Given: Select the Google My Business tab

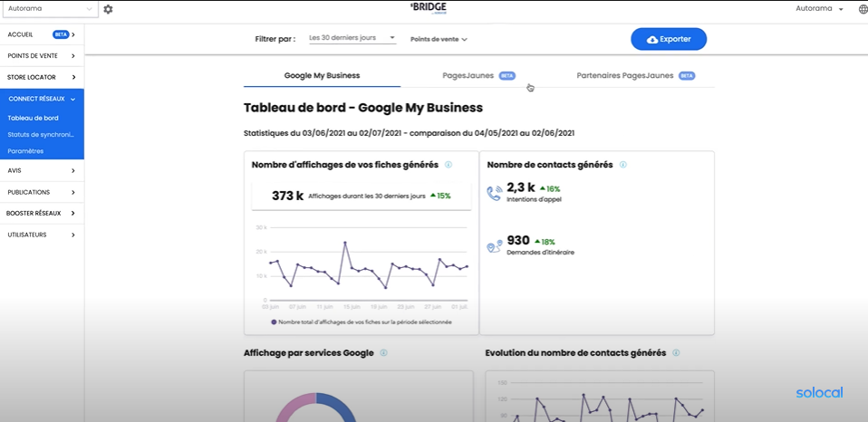Looking at the screenshot, I should coord(323,76).
